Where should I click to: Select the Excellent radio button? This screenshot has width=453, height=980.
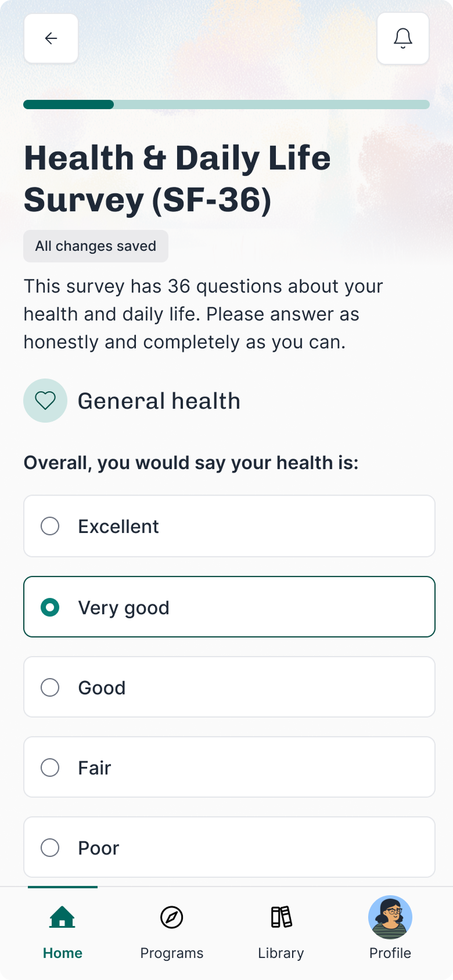pyautogui.click(x=51, y=526)
